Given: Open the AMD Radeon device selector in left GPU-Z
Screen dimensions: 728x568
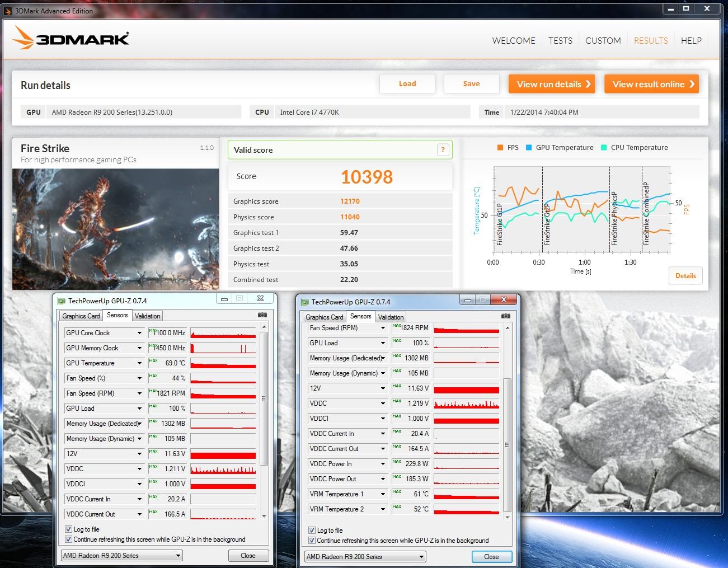Looking at the screenshot, I should pyautogui.click(x=122, y=556).
